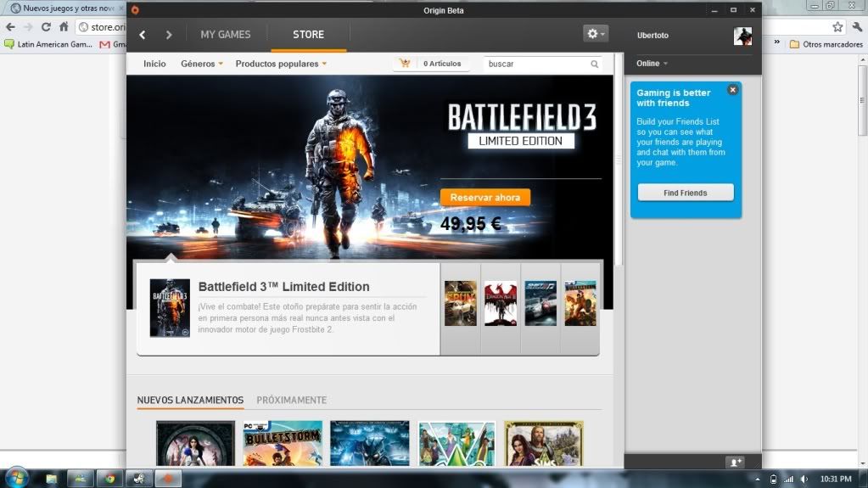This screenshot has width=868, height=488.
Task: Expand the Géneros dropdown
Action: click(x=202, y=64)
